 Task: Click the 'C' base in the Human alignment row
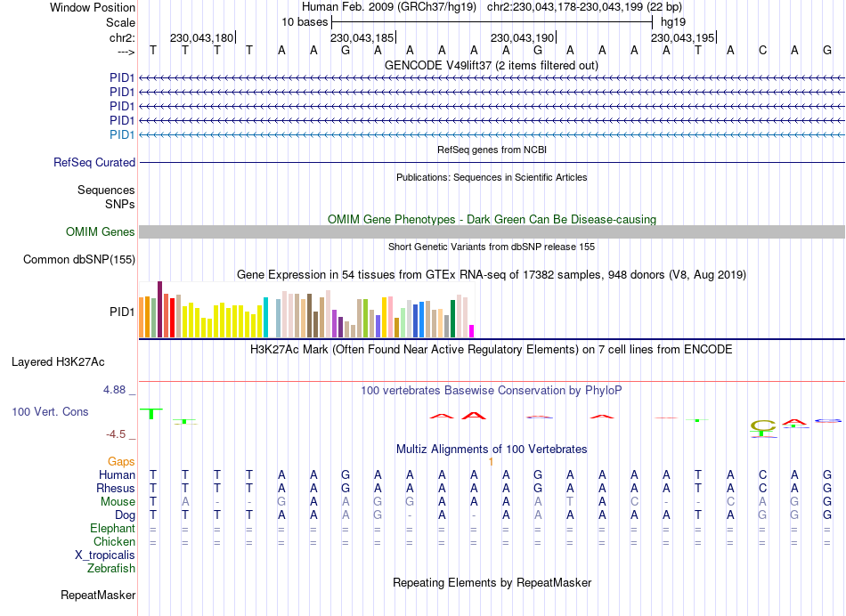click(762, 474)
